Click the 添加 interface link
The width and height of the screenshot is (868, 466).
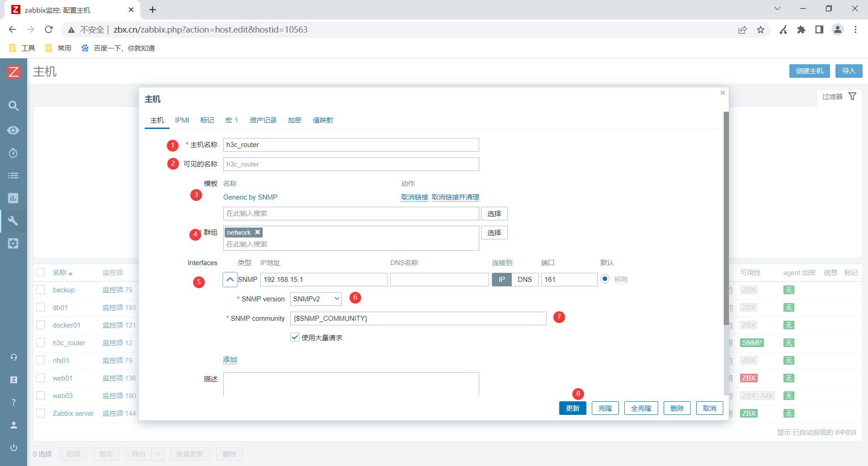pos(230,360)
